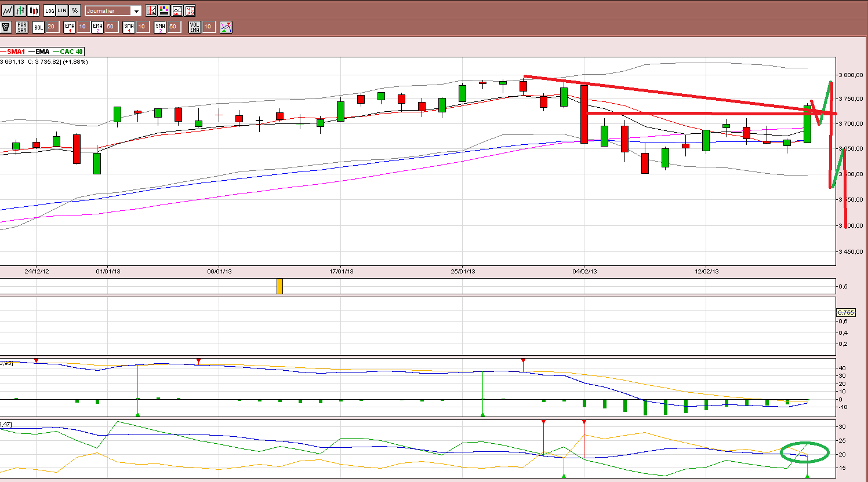Screen dimensions: 868x482
Task: Toggle the BOL Bollinger bands indicator
Action: pyautogui.click(x=38, y=27)
